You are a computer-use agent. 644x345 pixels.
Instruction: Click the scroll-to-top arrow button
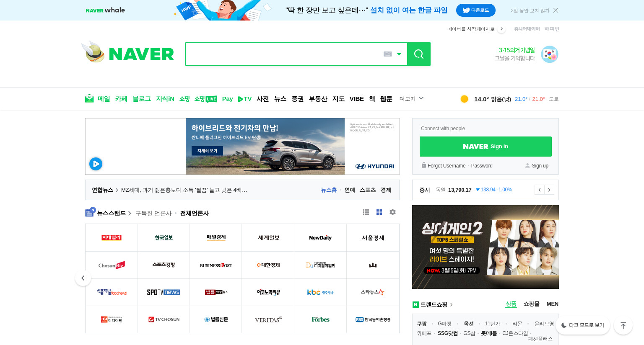pos(623,325)
